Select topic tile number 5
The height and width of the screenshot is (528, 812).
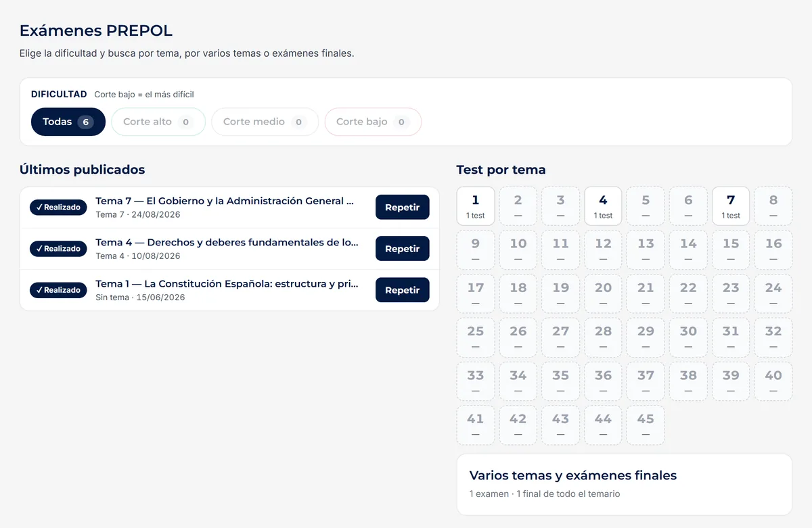pos(646,206)
